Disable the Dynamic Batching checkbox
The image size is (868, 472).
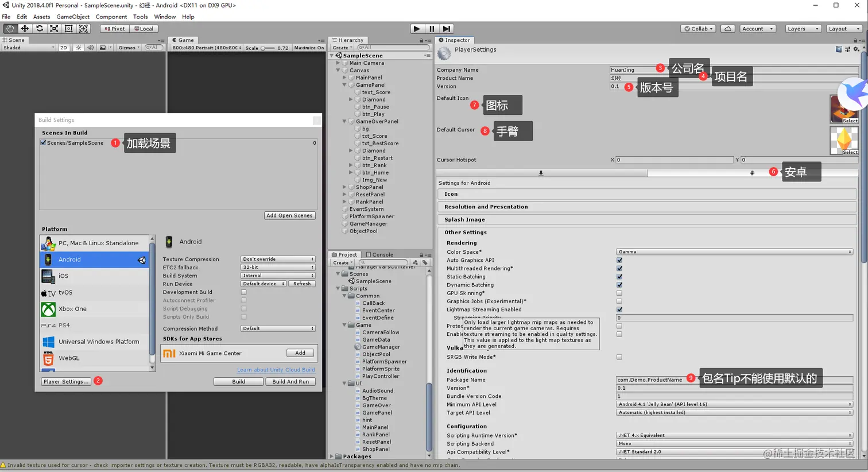[x=619, y=285]
